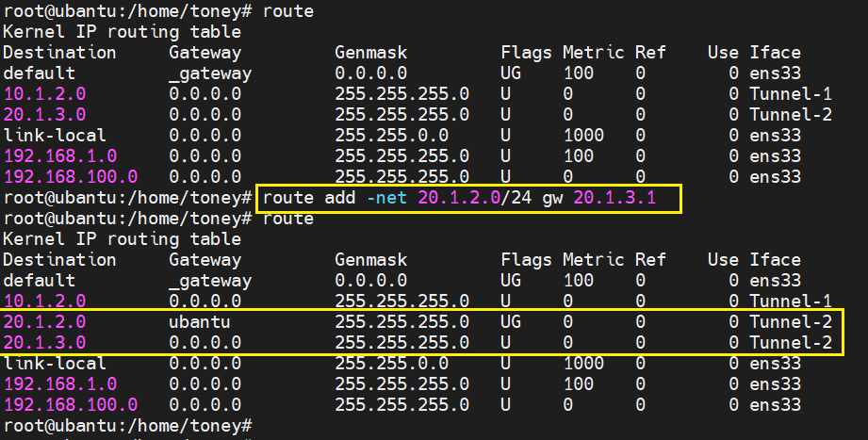Click 192.168.1.0 destination in the first routing table
This screenshot has height=440, width=868.
pyautogui.click(x=60, y=156)
